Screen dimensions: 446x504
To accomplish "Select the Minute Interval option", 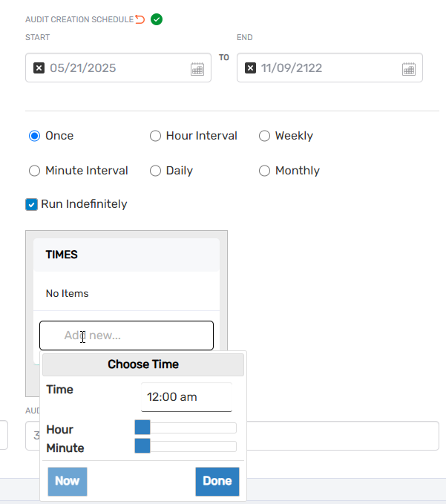I will (x=34, y=171).
